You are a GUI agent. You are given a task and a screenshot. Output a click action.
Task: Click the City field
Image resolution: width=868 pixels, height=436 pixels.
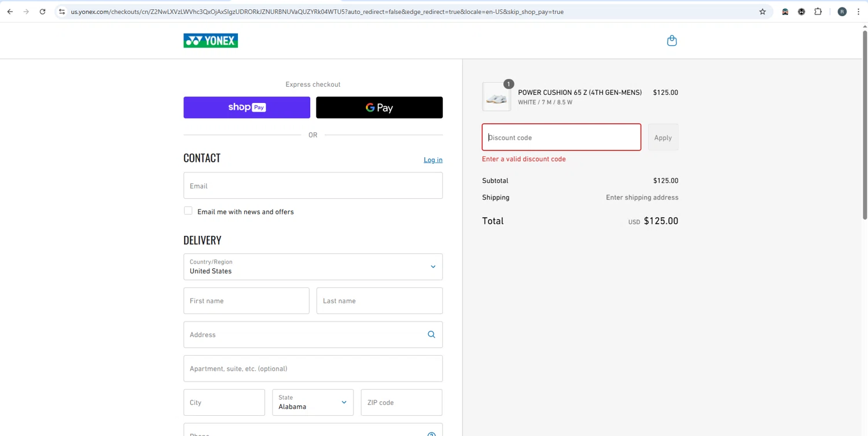click(x=224, y=402)
